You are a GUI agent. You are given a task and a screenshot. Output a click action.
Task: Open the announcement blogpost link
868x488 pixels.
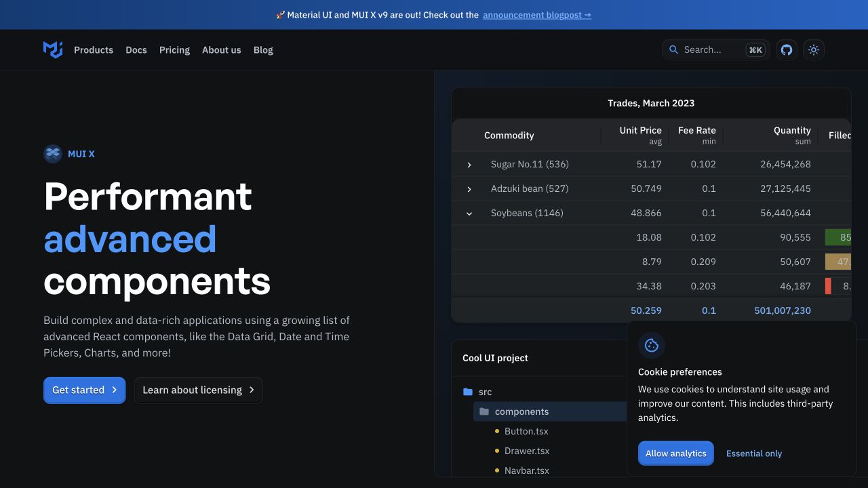tap(537, 15)
